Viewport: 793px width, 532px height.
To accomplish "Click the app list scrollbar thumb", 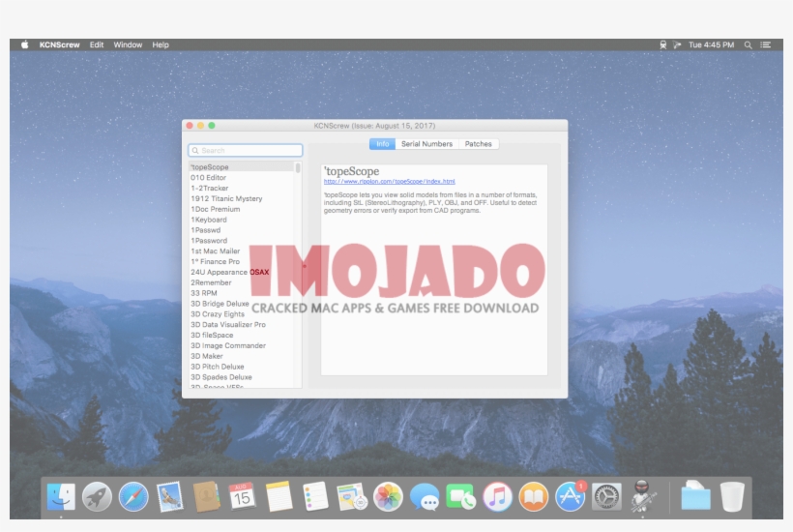I will coord(298,168).
